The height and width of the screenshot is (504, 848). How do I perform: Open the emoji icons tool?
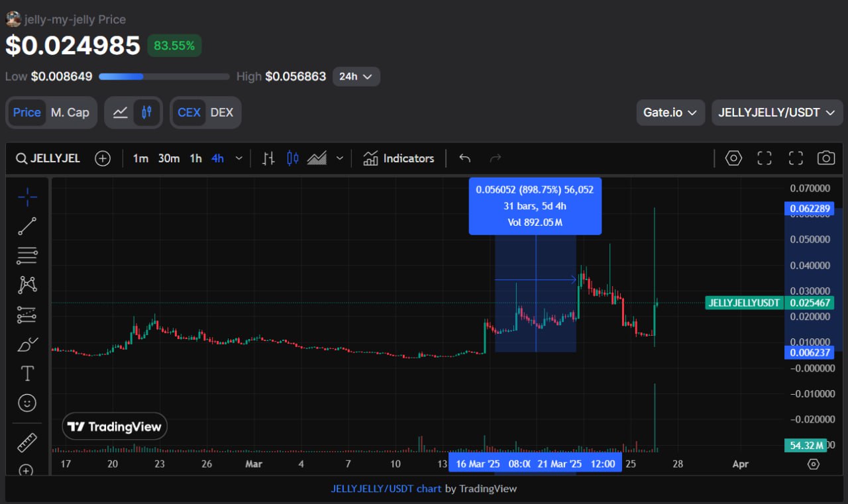point(27,403)
